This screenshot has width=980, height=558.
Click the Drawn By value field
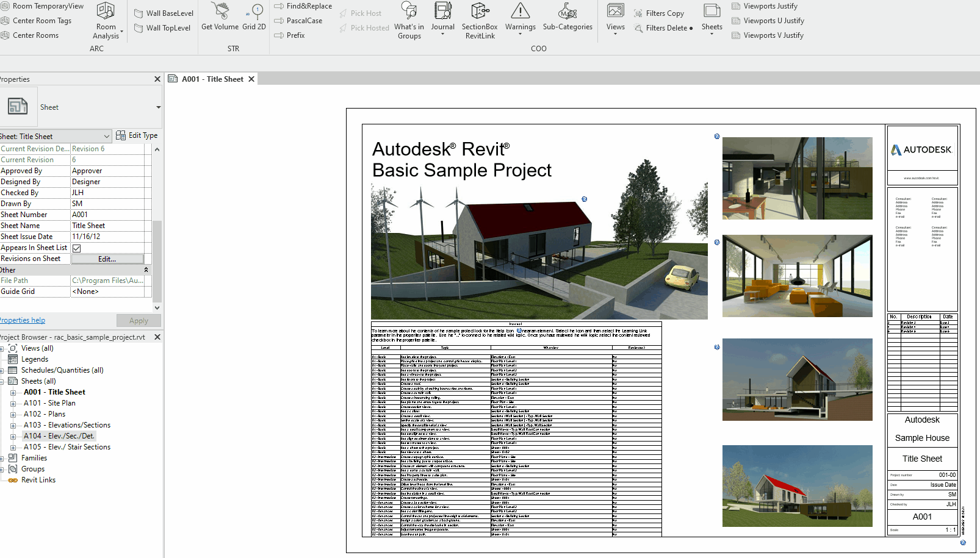click(x=107, y=204)
